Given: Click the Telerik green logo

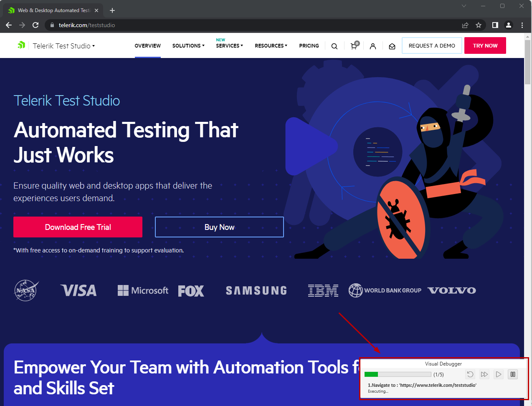Looking at the screenshot, I should [x=21, y=45].
